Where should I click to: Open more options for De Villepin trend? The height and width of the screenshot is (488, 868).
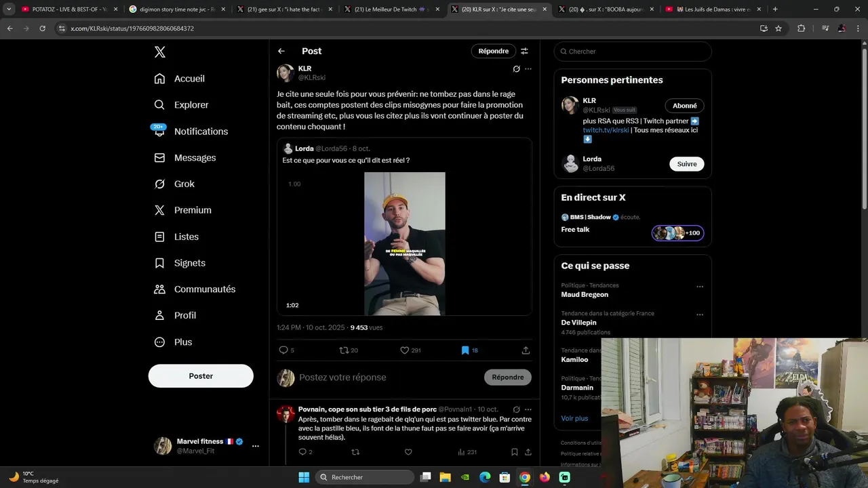700,314
